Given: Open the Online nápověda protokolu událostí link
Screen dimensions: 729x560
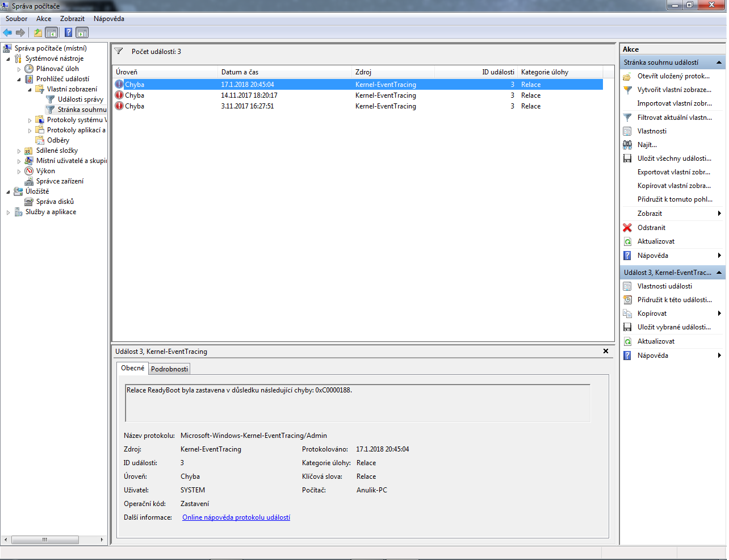Looking at the screenshot, I should click(236, 517).
